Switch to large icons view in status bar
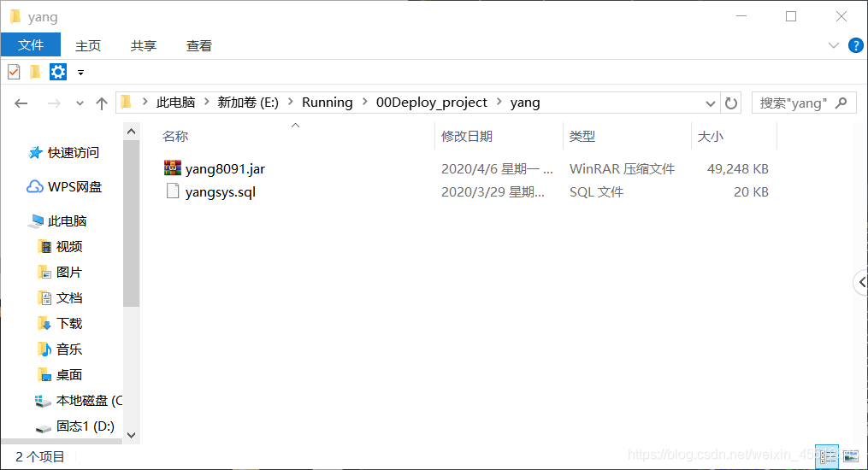This screenshot has height=470, width=868. (x=851, y=456)
